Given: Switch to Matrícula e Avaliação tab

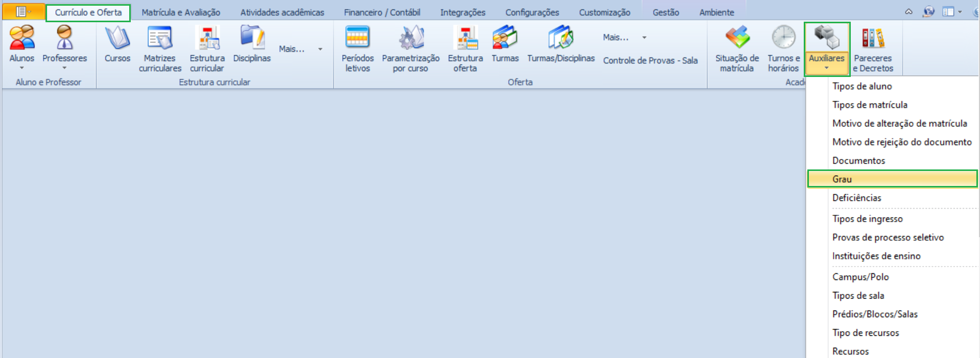Looking at the screenshot, I should 181,12.
